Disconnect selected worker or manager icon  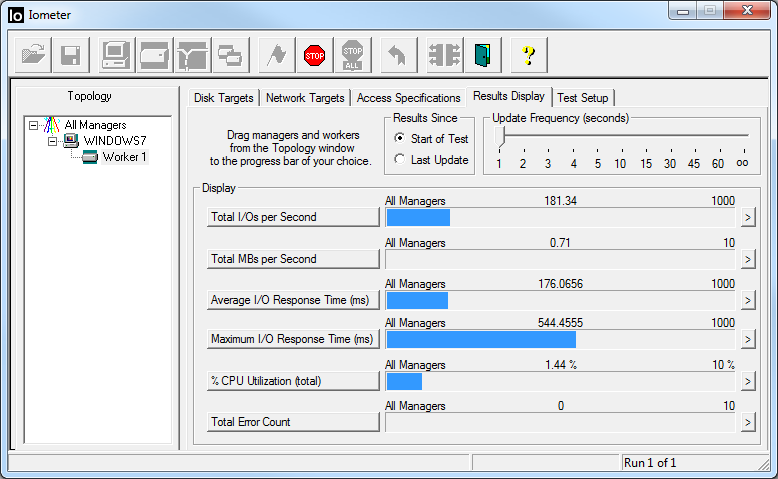pyautogui.click(x=445, y=55)
